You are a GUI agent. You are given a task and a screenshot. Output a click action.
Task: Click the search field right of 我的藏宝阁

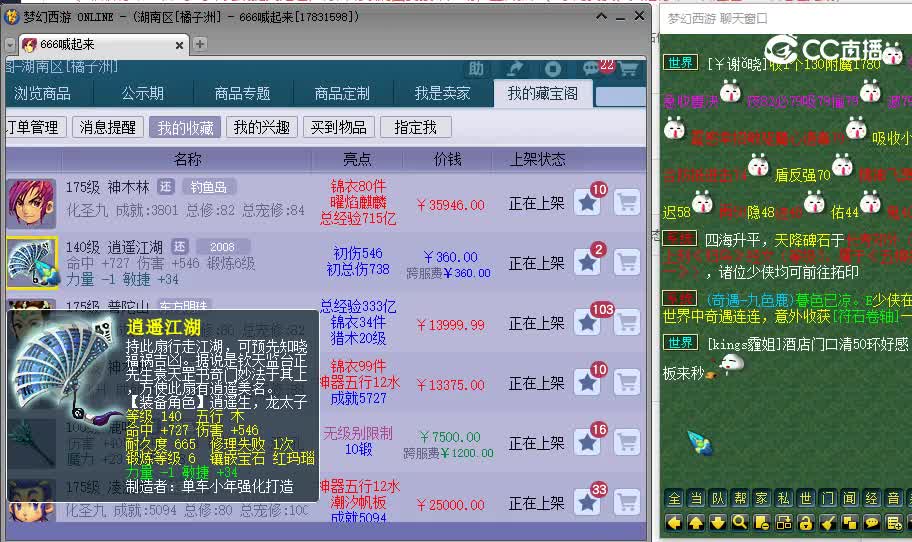620,97
